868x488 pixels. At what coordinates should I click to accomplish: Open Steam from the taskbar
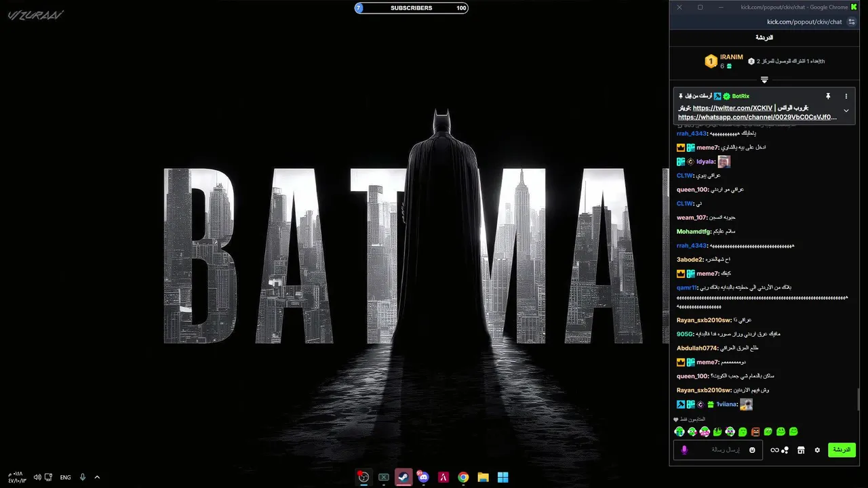click(x=403, y=477)
